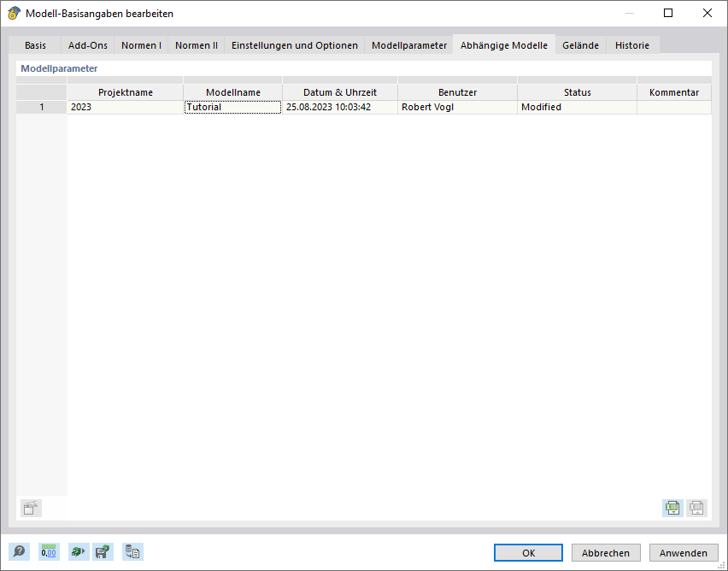Open the Add-Ons tab
This screenshot has width=728, height=571.
[x=88, y=45]
